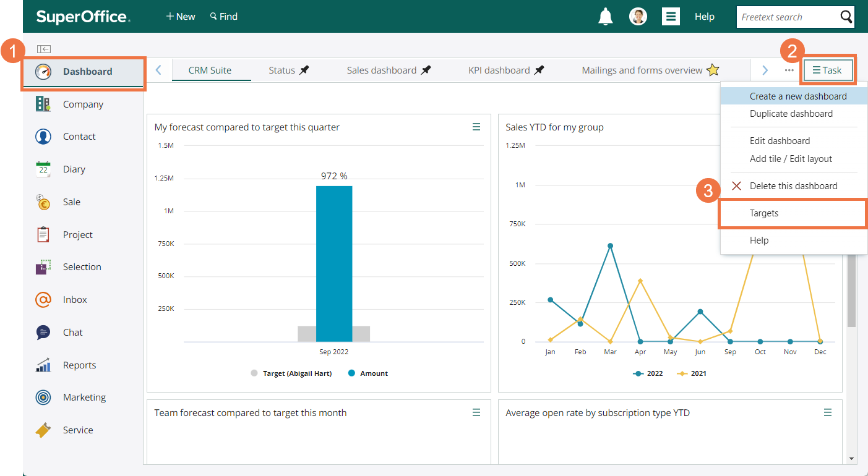Click the blue Amount bar

pyautogui.click(x=334, y=263)
